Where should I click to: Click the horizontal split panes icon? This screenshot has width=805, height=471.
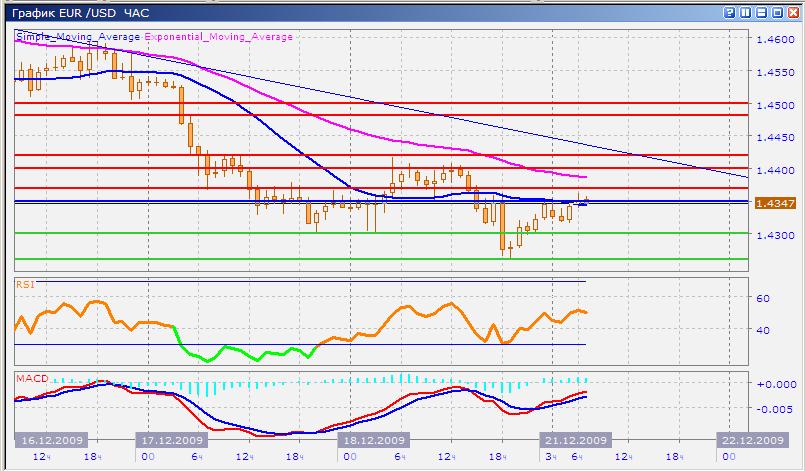pos(760,12)
